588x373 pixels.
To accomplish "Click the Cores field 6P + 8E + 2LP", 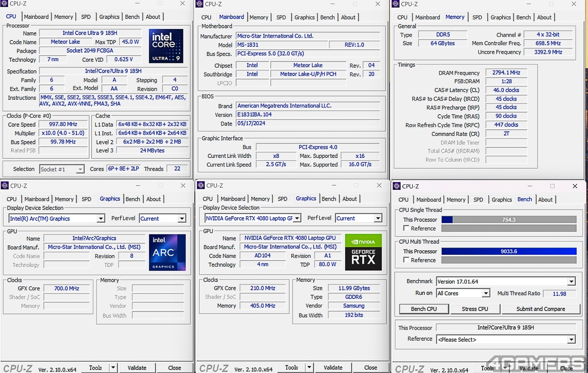I will [123, 169].
